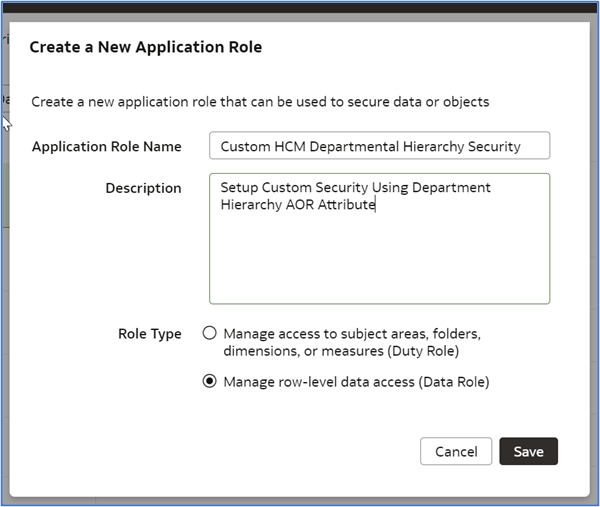
Task: Click the word 'Custom' in the role name
Action: click(245, 146)
